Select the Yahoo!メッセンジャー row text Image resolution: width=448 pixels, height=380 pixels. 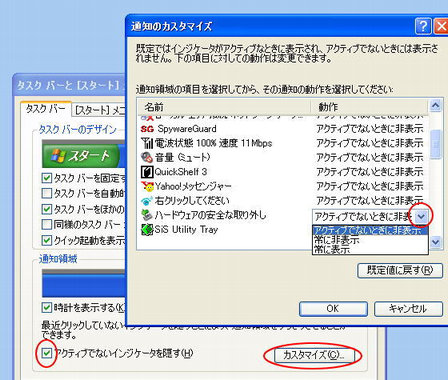(193, 186)
